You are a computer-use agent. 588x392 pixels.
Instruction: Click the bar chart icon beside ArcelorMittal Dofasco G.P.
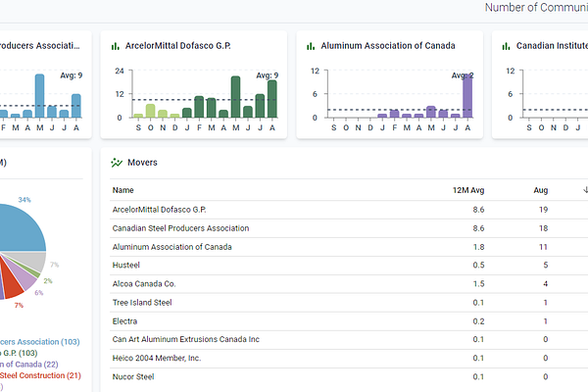(x=115, y=46)
